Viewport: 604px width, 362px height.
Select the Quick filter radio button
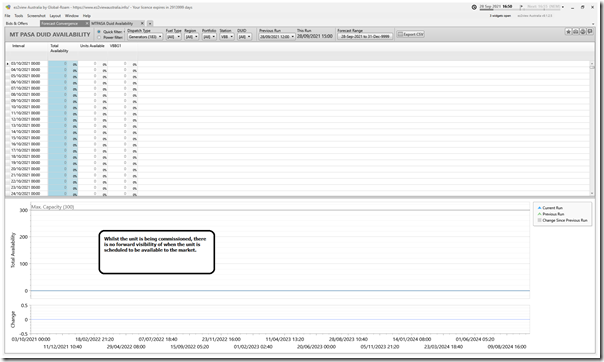pyautogui.click(x=99, y=32)
